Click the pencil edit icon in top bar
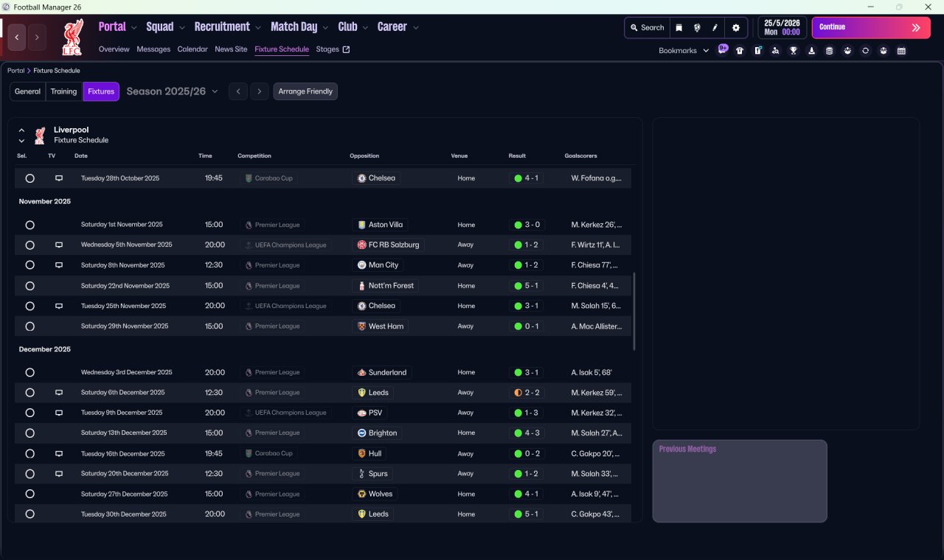944x560 pixels. [715, 28]
